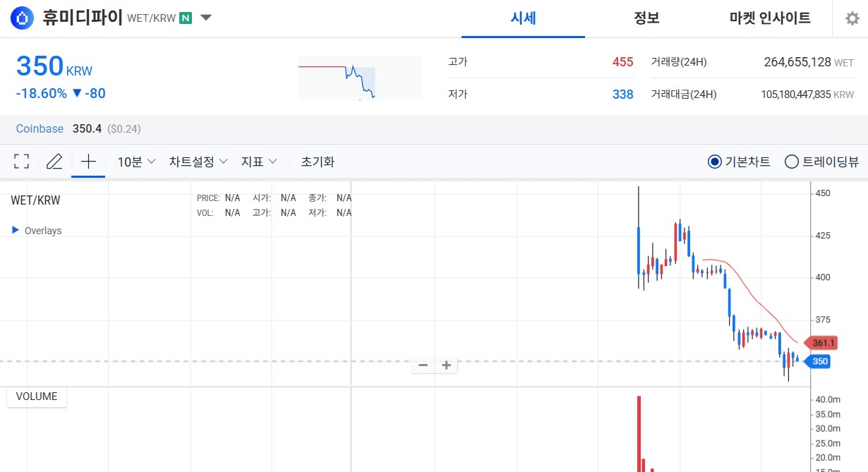
Task: Click the VOLUME panel label
Action: point(37,397)
